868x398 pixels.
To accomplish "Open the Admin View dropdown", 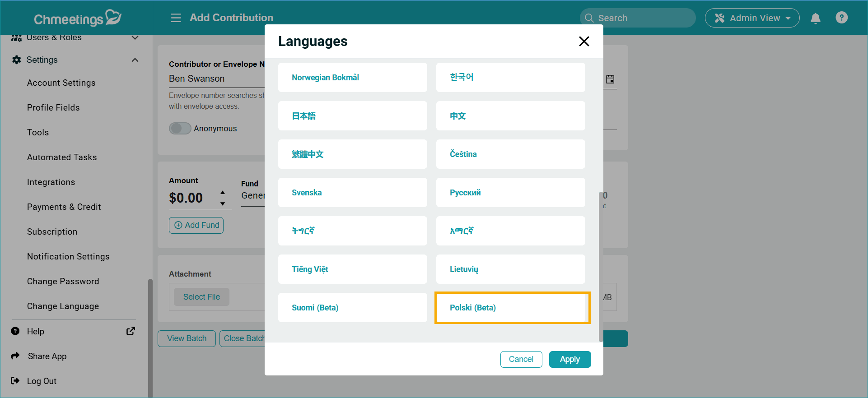I will pyautogui.click(x=752, y=18).
